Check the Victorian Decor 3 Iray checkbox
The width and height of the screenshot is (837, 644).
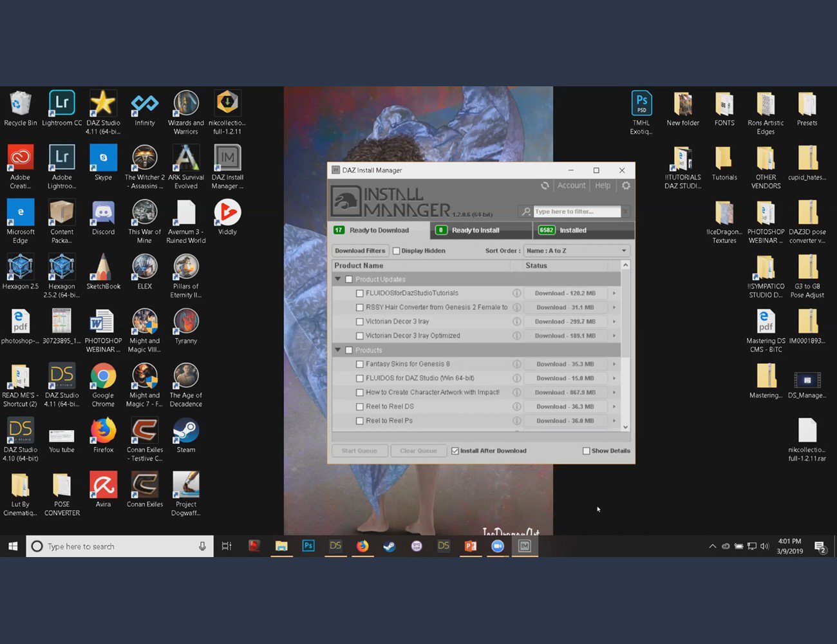tap(360, 321)
